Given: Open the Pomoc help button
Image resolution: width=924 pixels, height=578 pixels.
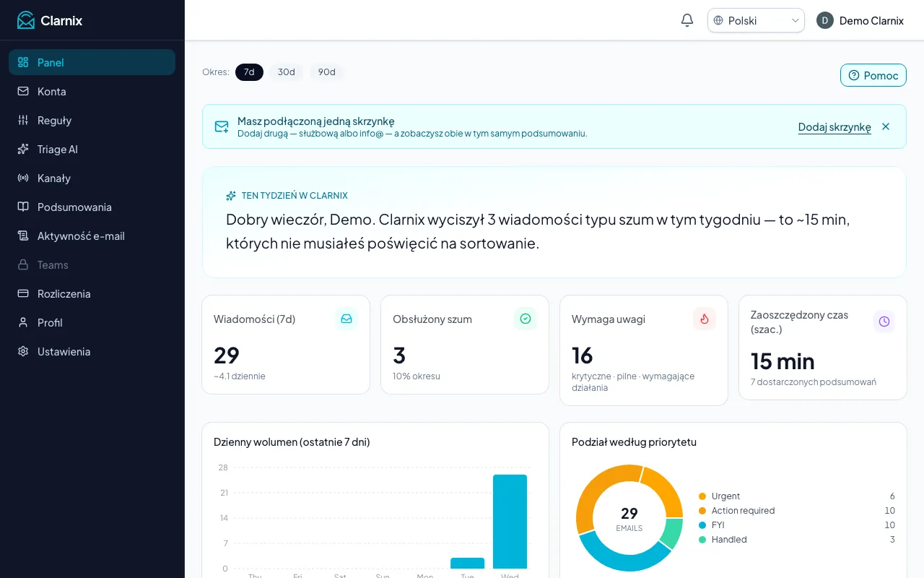Looking at the screenshot, I should tap(873, 75).
